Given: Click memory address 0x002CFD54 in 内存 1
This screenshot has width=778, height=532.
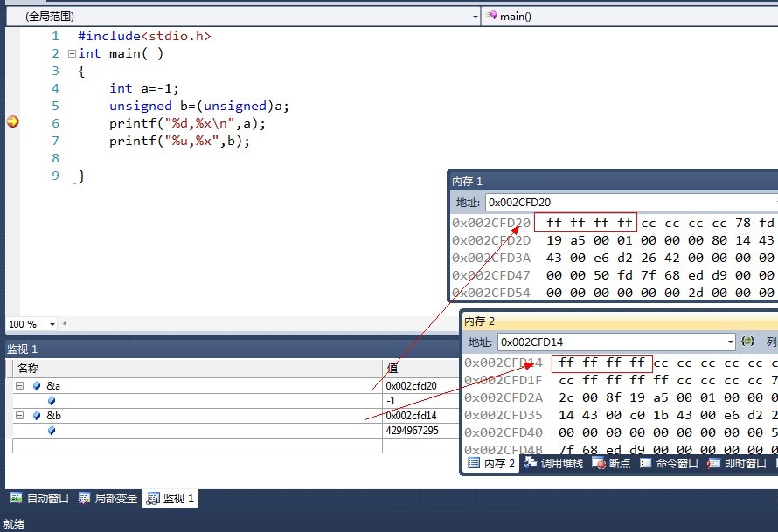Looking at the screenshot, I should point(491,293).
